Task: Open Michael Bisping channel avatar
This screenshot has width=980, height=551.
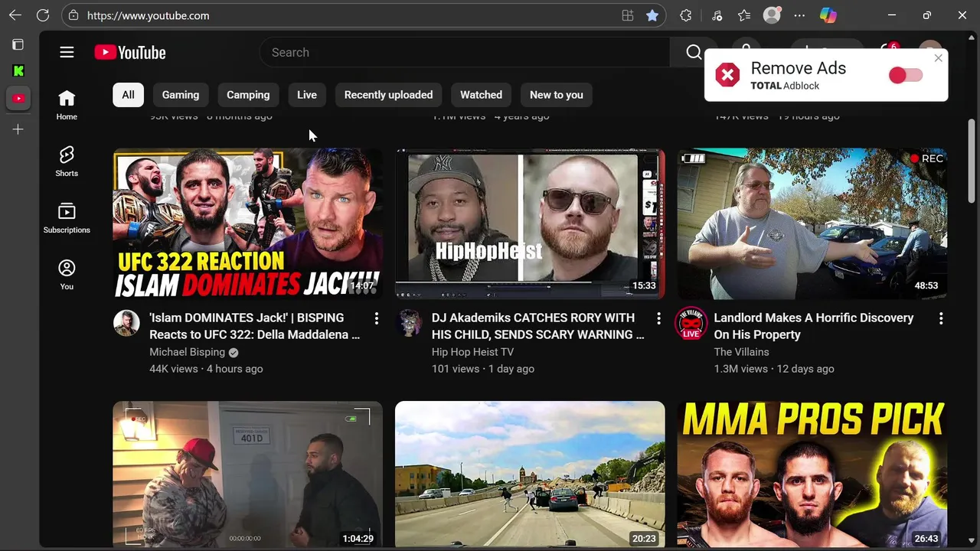Action: 126,323
